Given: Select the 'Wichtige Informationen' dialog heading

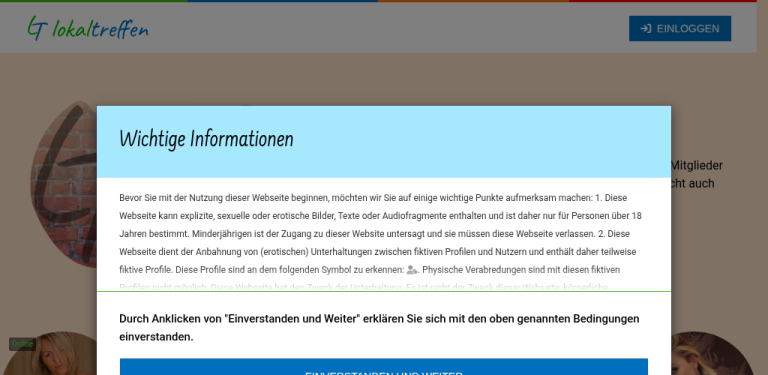Looking at the screenshot, I should (206, 139).
